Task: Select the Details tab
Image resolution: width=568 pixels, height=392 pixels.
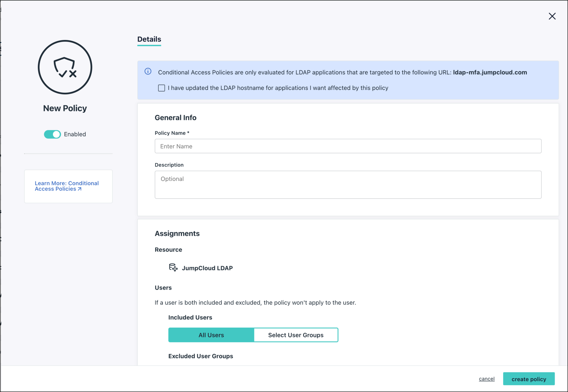Action: tap(149, 39)
